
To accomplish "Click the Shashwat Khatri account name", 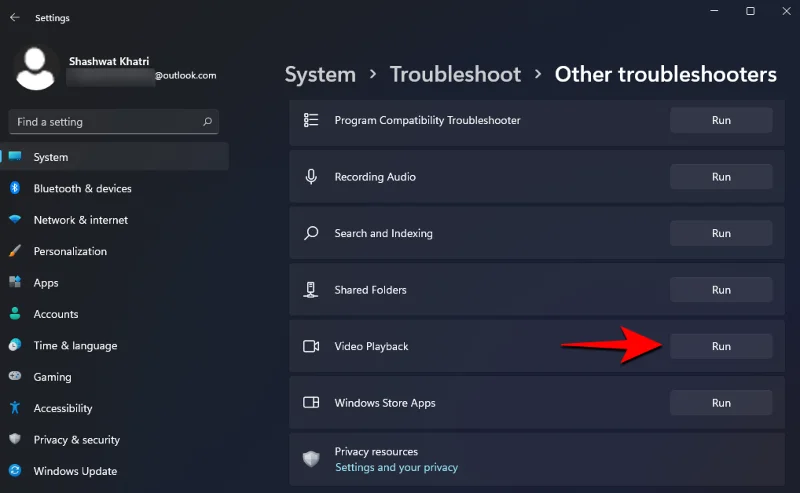I will [x=109, y=61].
